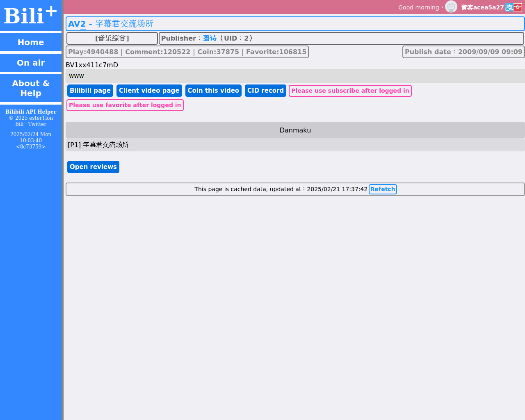This screenshot has width=525, height=420.
Task: Open the guest avatar icon
Action: (451, 7)
